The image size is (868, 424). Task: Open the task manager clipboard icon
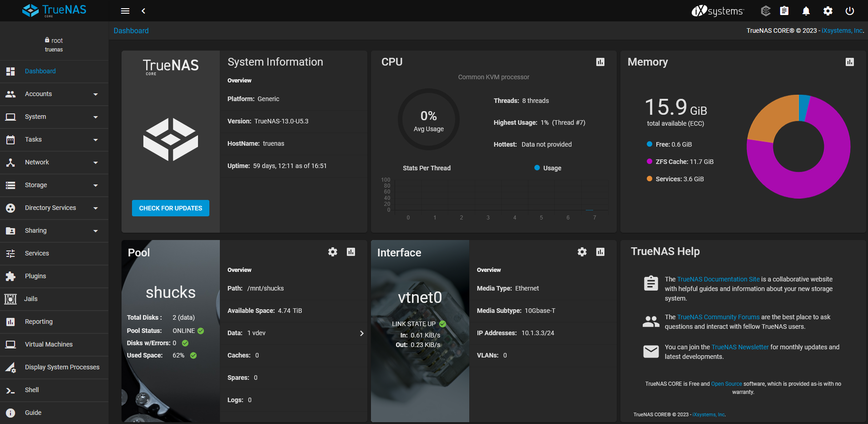[x=784, y=10]
